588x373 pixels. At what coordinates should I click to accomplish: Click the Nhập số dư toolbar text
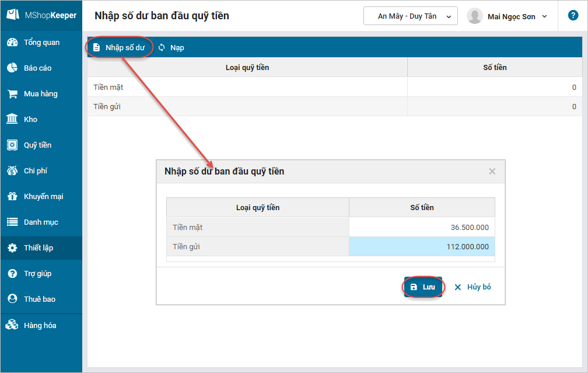click(x=125, y=48)
